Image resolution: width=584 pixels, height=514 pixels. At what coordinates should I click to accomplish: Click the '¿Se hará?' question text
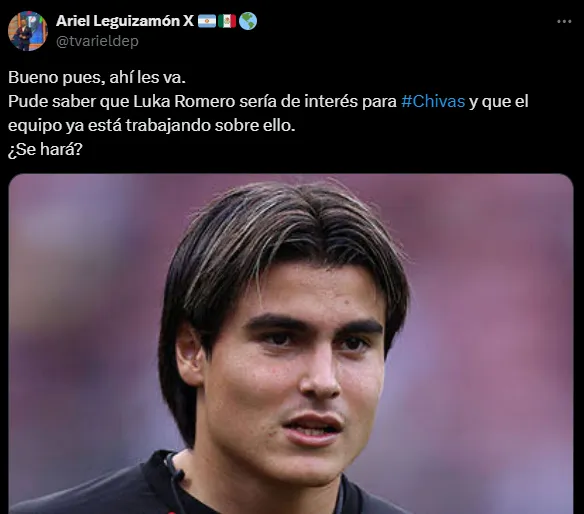point(45,149)
